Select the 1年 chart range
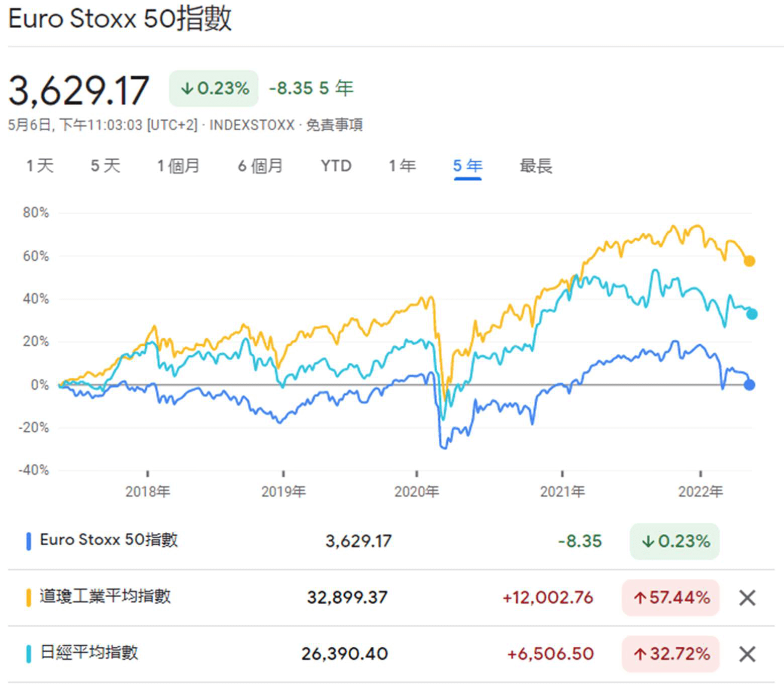 402,166
